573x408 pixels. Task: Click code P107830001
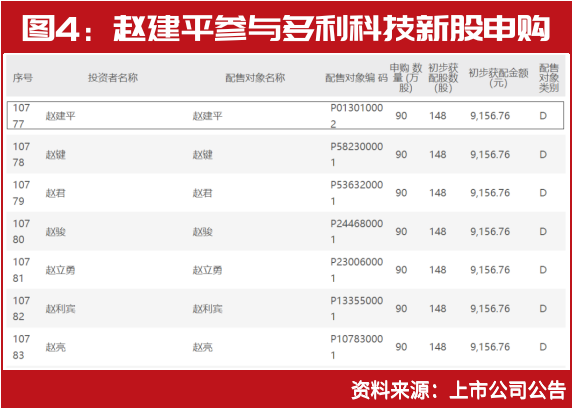point(357,347)
